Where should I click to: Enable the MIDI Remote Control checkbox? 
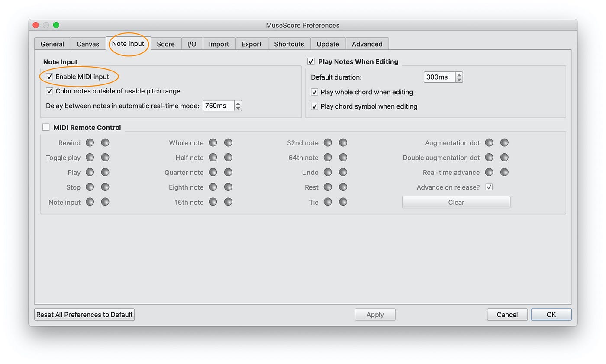[46, 127]
